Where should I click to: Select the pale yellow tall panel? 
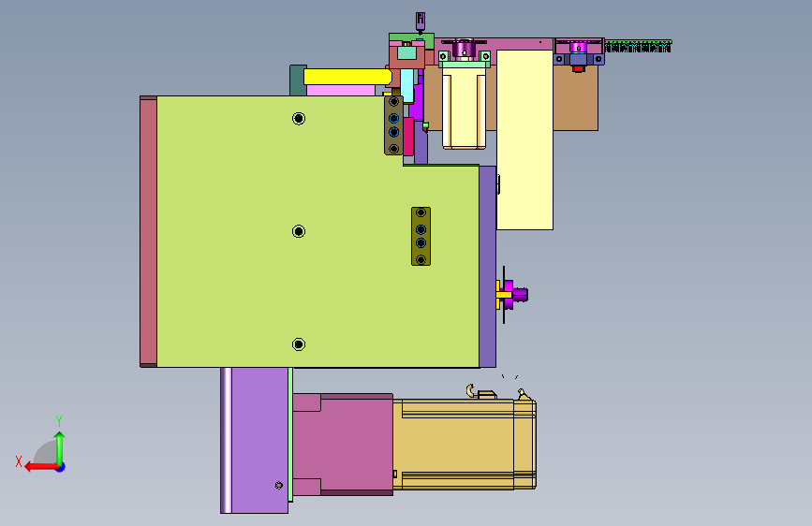pyautogui.click(x=524, y=139)
